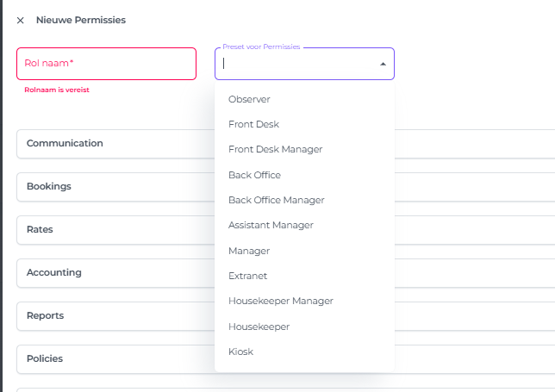The height and width of the screenshot is (392, 555).
Task: Collapse the Preset voor Permissies dropdown arrow
Action: [x=383, y=64]
